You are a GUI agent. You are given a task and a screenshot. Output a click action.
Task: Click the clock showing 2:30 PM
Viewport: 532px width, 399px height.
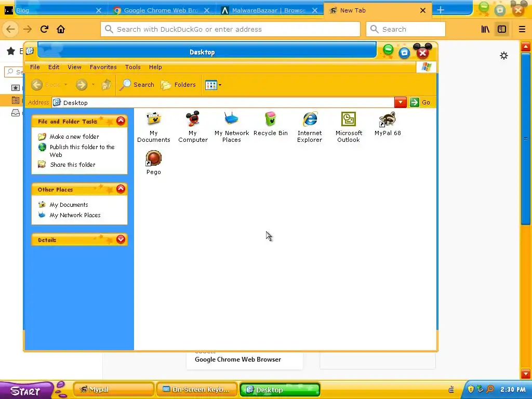point(513,389)
